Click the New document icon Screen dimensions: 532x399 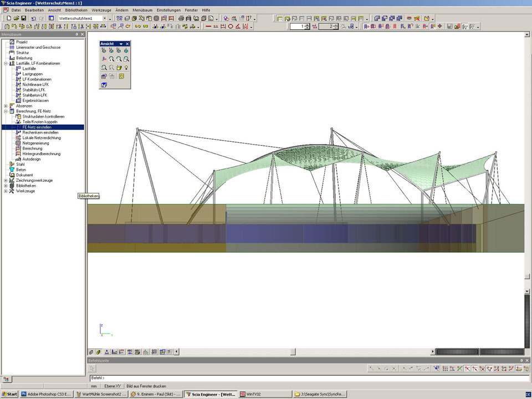(x=9, y=18)
